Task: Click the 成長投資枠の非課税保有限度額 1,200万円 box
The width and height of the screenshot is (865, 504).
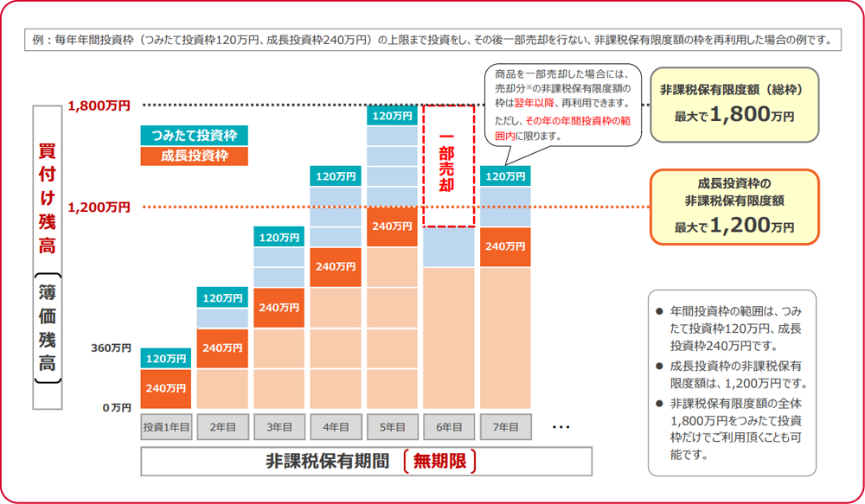Action: 734,206
